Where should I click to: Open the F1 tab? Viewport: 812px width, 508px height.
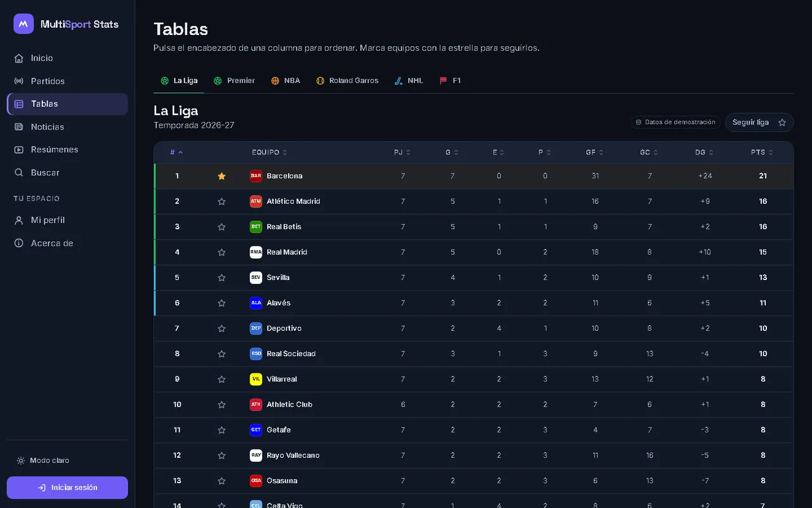coord(450,81)
